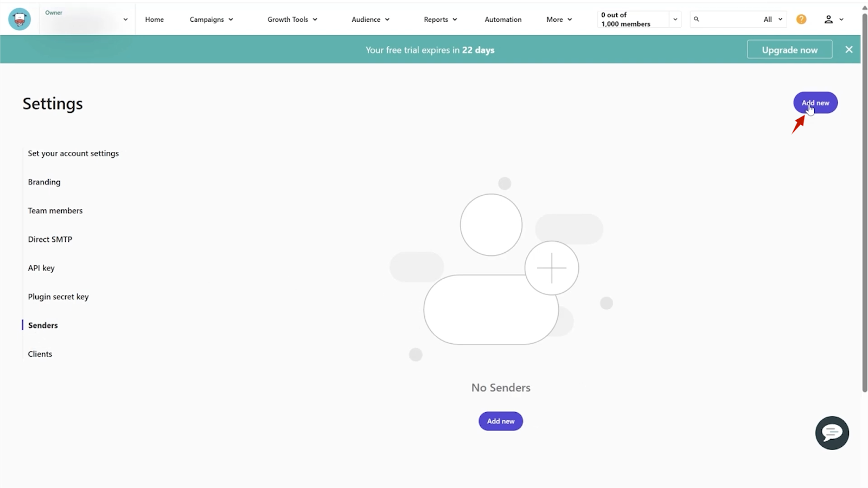Open the help question mark icon
Viewport: 868px width, 488px height.
[801, 20]
